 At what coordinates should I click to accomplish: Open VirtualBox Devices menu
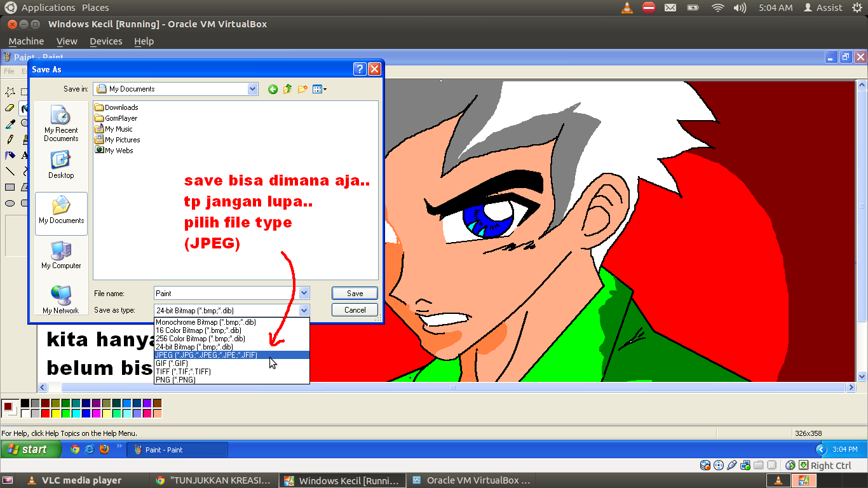[x=105, y=41]
